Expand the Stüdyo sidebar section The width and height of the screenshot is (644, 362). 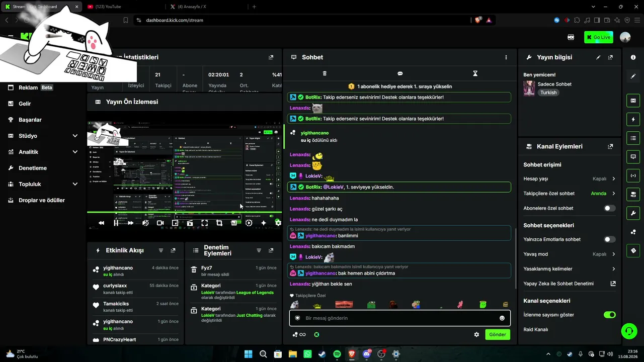44,136
